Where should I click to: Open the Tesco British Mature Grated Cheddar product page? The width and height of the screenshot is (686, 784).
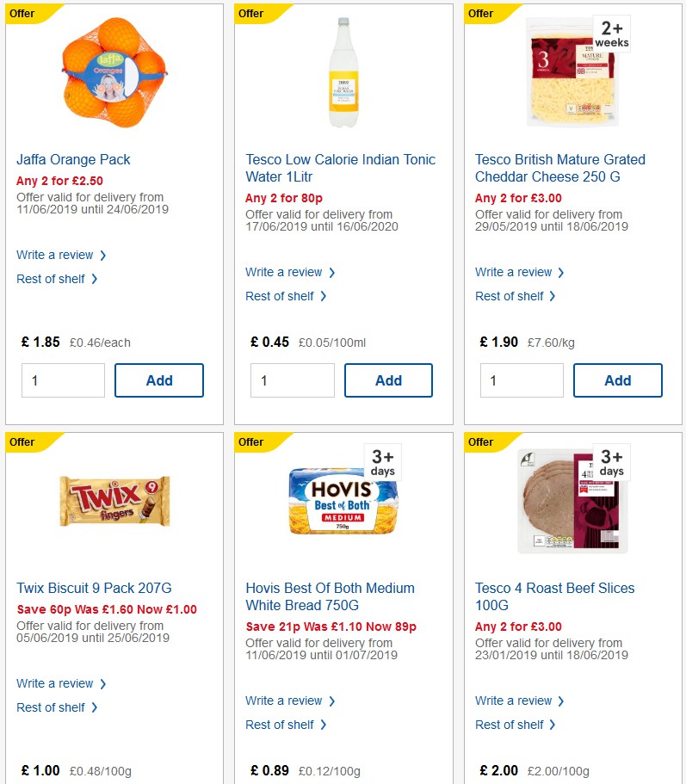[560, 168]
